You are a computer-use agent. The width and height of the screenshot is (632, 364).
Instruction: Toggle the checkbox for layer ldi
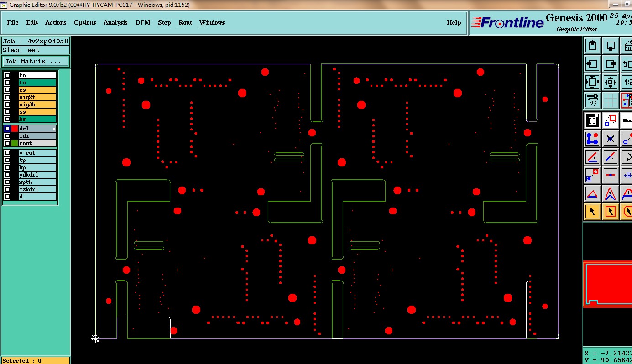point(7,136)
